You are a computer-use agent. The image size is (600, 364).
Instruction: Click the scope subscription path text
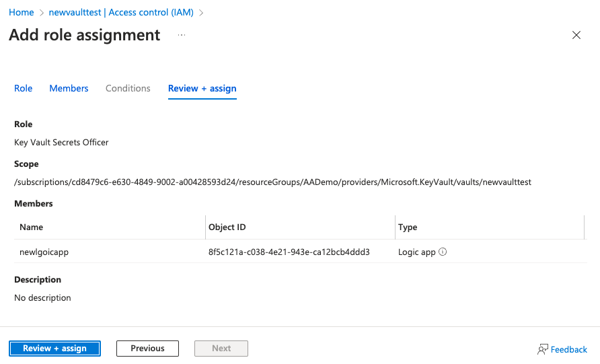pyautogui.click(x=272, y=182)
